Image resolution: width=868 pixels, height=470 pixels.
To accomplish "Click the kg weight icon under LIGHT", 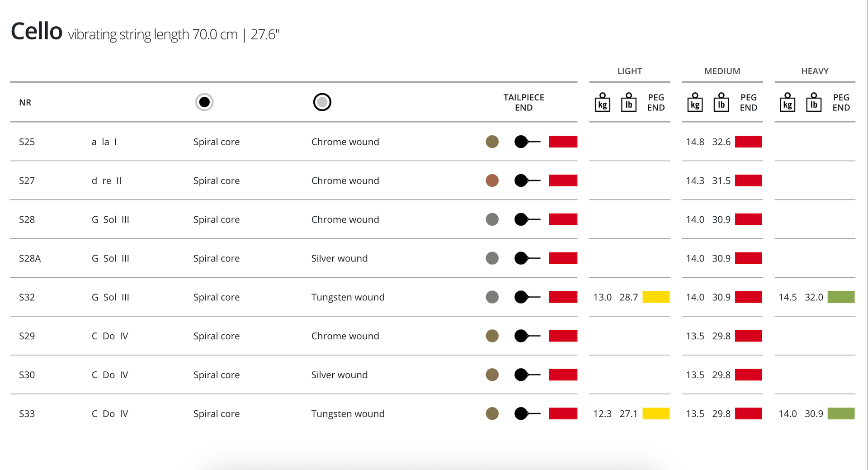I will (x=602, y=102).
